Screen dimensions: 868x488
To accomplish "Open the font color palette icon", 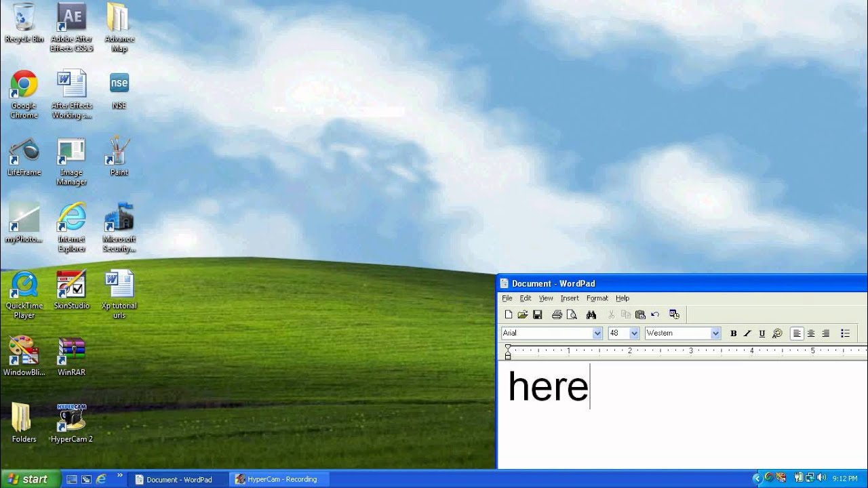I will click(778, 333).
